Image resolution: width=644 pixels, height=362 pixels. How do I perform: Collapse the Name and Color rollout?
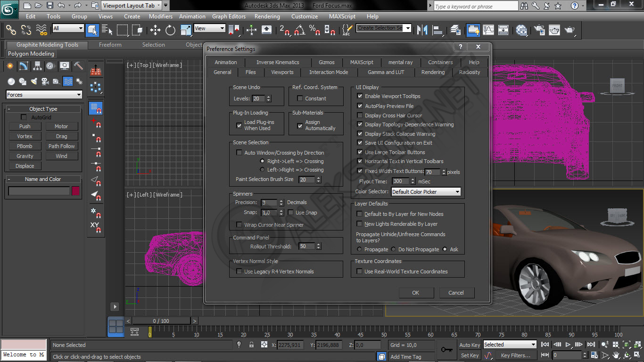tap(43, 179)
